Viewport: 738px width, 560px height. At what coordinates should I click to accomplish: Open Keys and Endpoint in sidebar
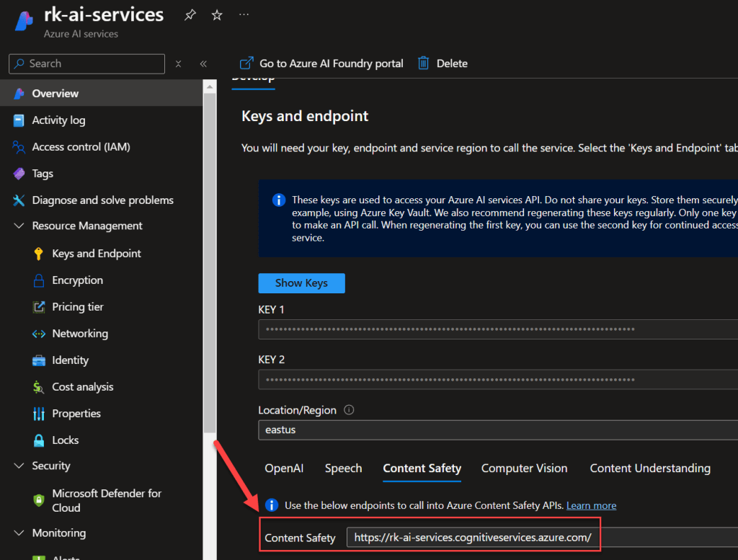[97, 254]
